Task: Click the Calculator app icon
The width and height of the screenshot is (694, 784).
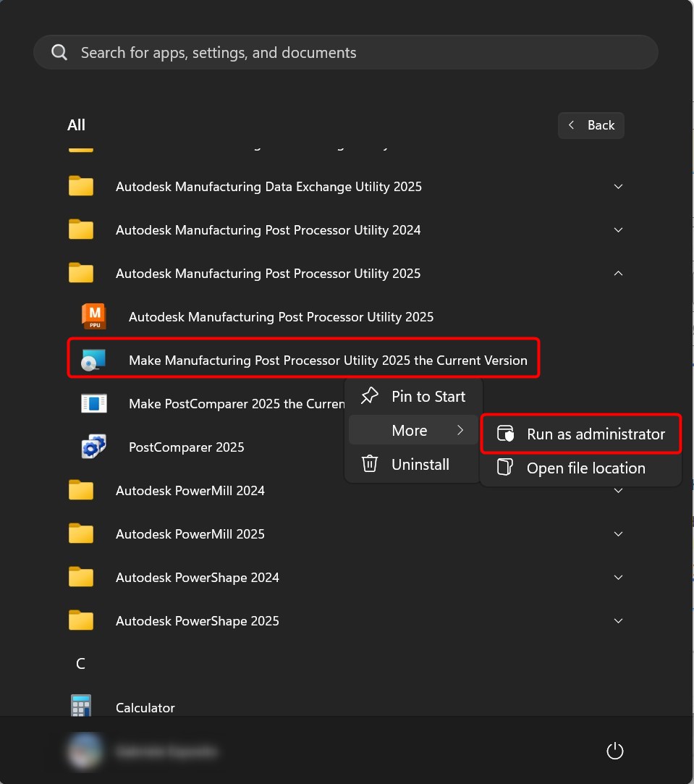Action: point(81,707)
